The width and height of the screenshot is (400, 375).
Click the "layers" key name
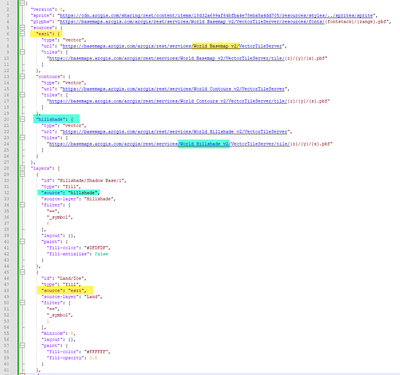point(41,168)
